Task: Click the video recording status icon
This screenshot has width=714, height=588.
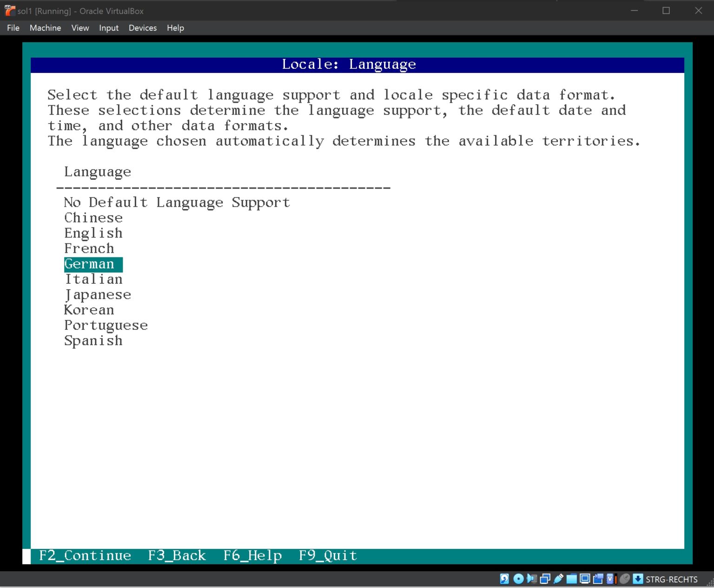Action: pyautogui.click(x=597, y=579)
